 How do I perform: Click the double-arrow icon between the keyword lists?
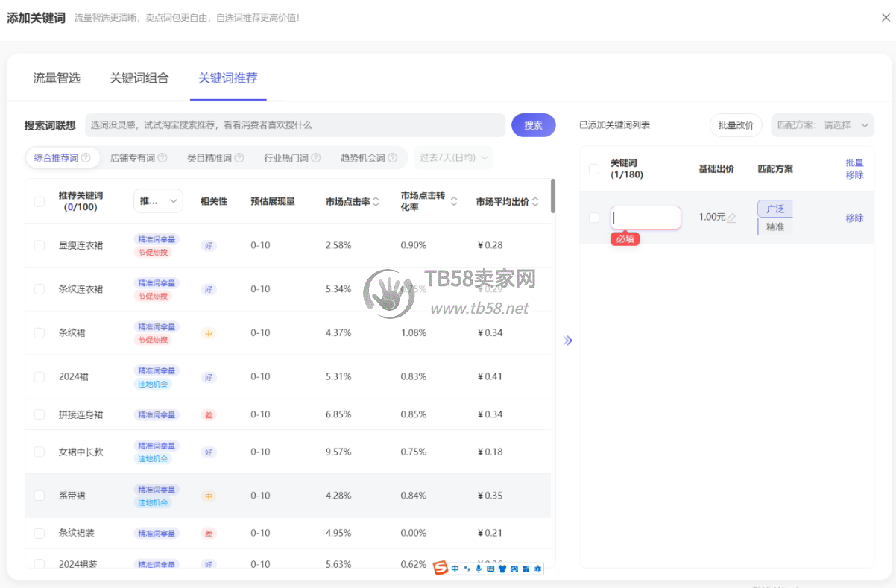(568, 341)
